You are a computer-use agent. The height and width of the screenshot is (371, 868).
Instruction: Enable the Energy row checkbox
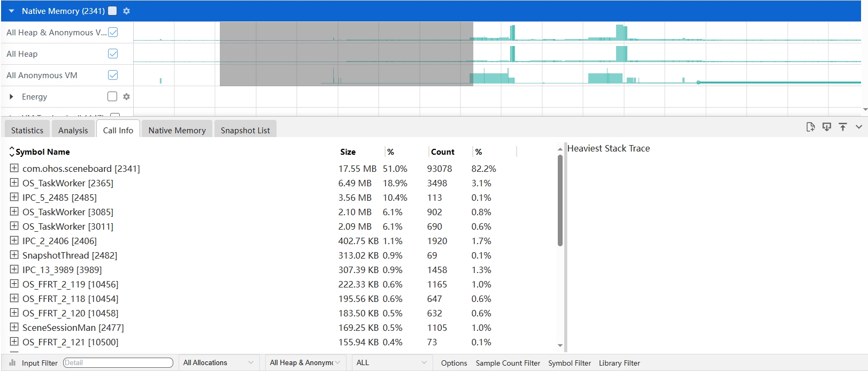coord(112,96)
